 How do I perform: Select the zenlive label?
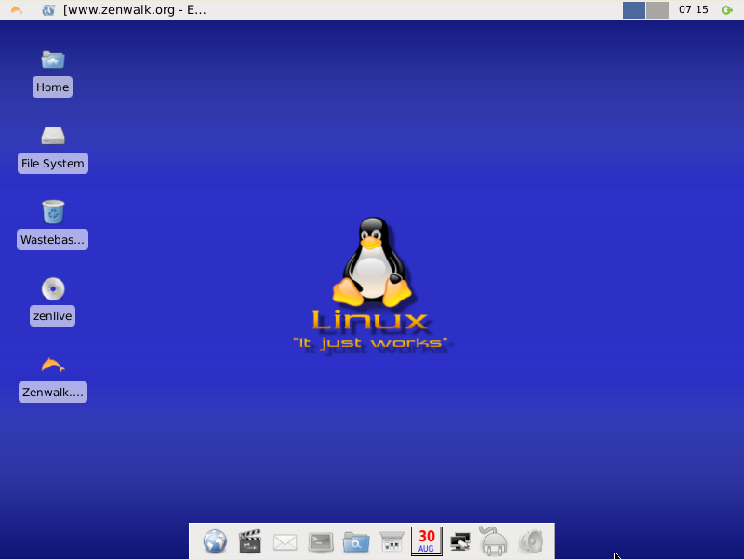(x=53, y=316)
